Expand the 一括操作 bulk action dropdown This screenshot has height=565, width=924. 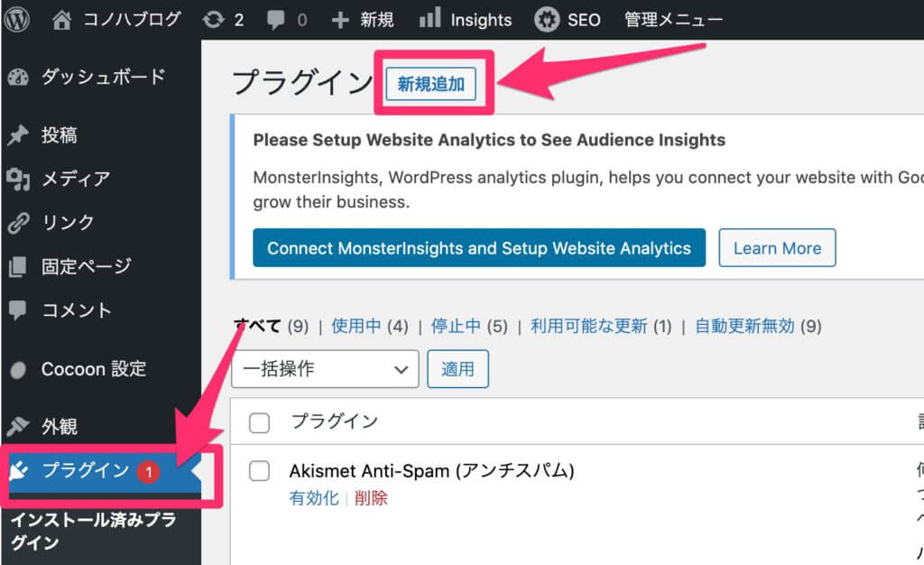click(325, 369)
